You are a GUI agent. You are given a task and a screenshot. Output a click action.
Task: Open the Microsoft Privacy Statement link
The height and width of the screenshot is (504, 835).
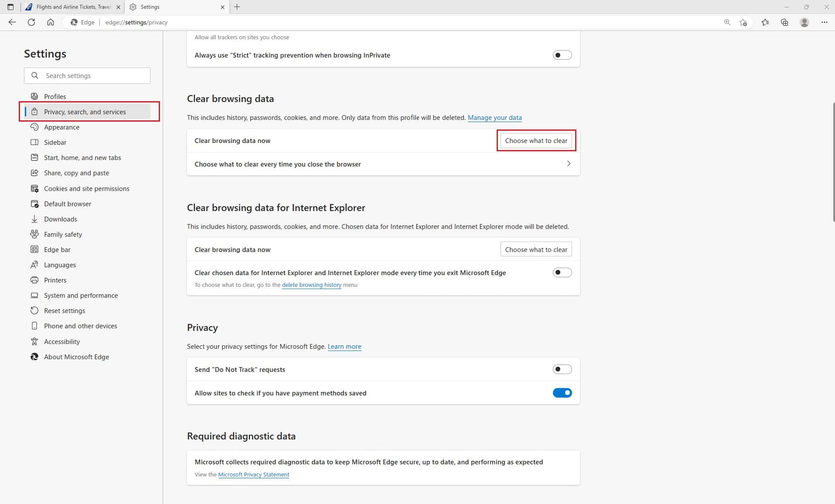pos(254,474)
